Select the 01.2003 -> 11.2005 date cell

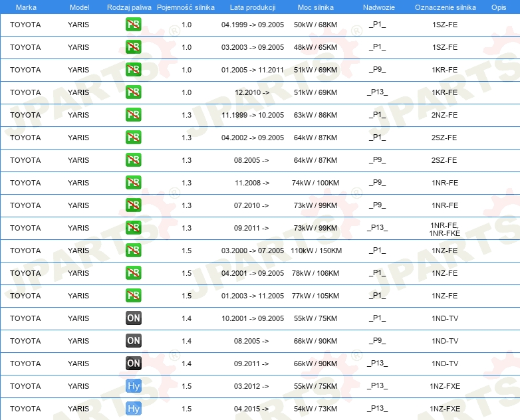click(x=253, y=295)
